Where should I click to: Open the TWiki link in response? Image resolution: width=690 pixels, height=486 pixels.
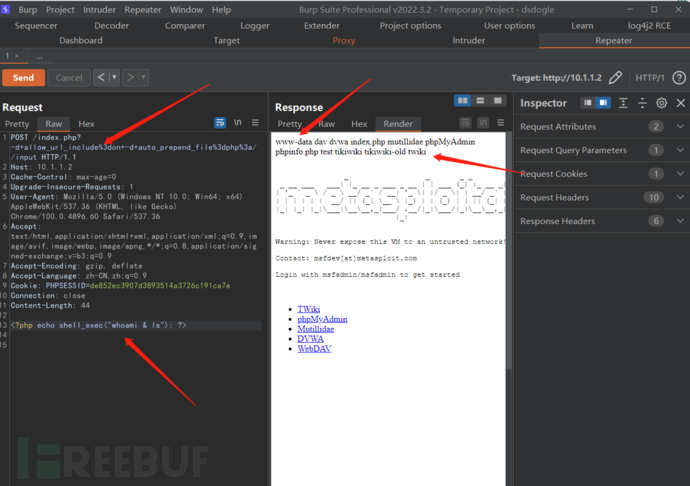click(308, 309)
